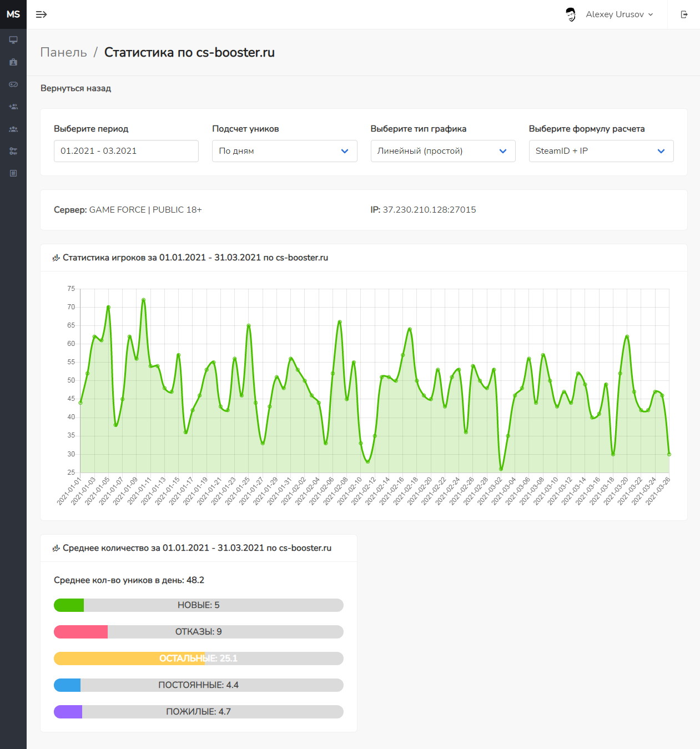Click the logout icon at top right

684,14
